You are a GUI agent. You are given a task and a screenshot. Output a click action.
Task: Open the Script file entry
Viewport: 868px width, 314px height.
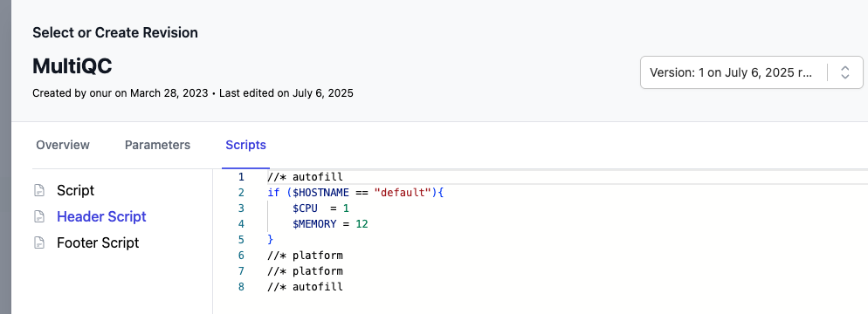(x=75, y=191)
